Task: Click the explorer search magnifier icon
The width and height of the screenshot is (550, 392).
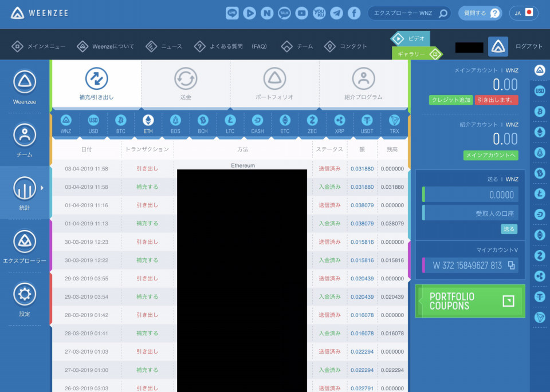Action: point(443,13)
